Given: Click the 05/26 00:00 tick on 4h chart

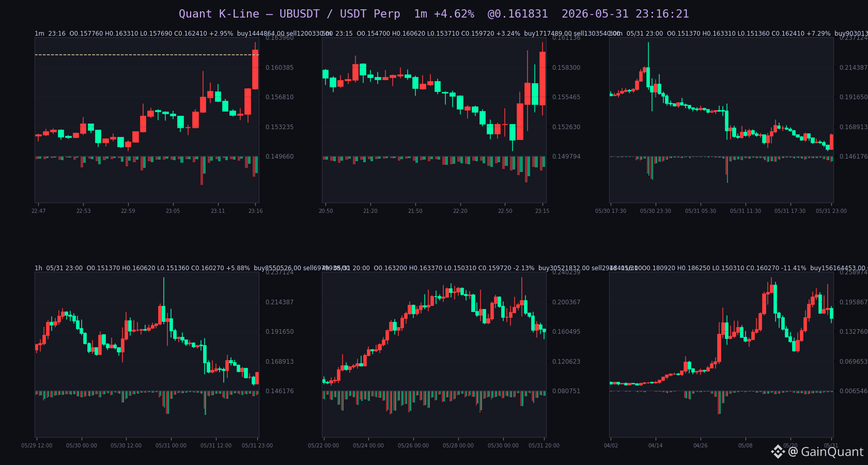Looking at the screenshot, I should tap(413, 445).
